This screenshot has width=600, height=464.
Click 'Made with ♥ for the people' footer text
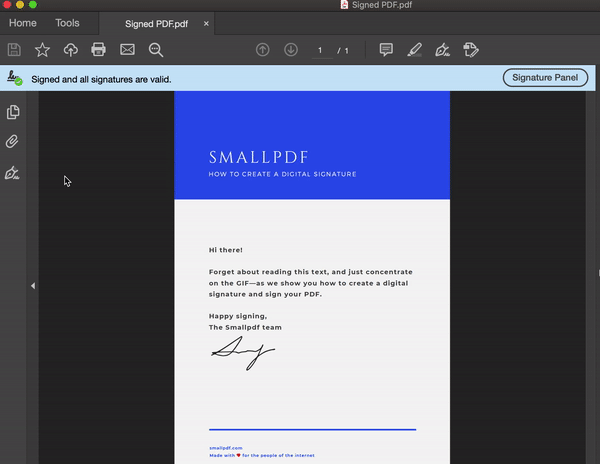[x=262, y=455]
